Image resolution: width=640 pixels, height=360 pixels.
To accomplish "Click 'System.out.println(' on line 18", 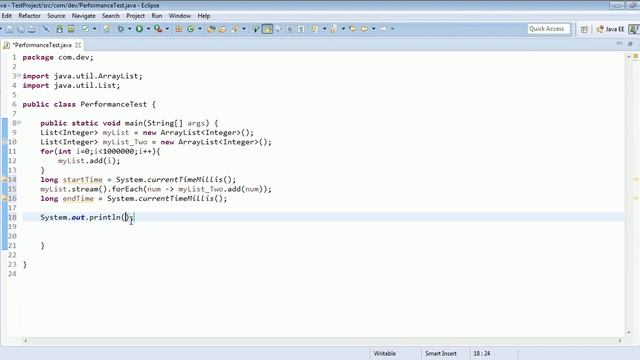I will point(82,217).
